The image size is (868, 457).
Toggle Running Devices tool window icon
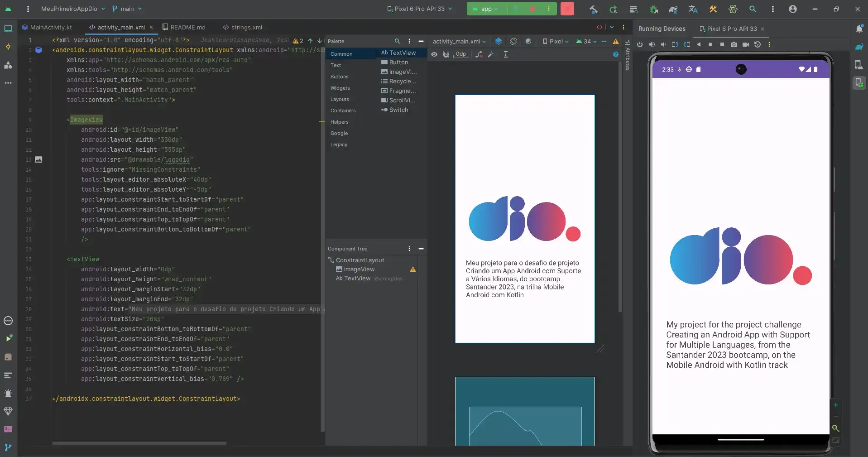pos(859,83)
